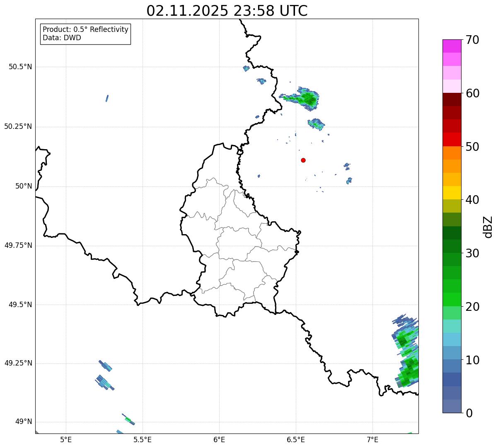The image size is (498, 448).
Task: Click the "Data: DWD" label
Action: pos(62,38)
